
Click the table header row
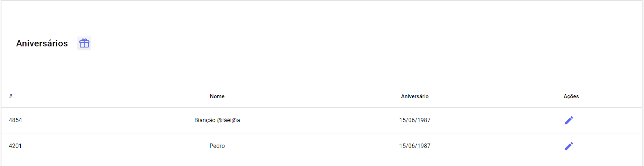pos(322,96)
